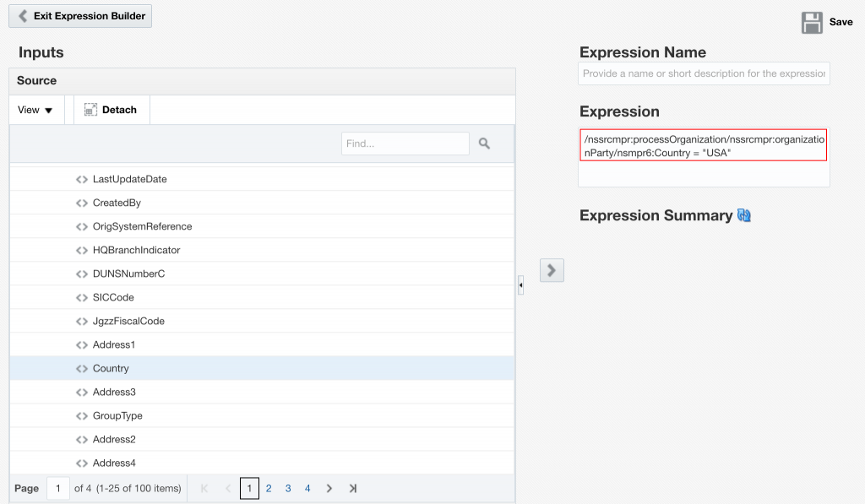Select the DUNSNumberC element
The width and height of the screenshot is (865, 504).
point(128,274)
